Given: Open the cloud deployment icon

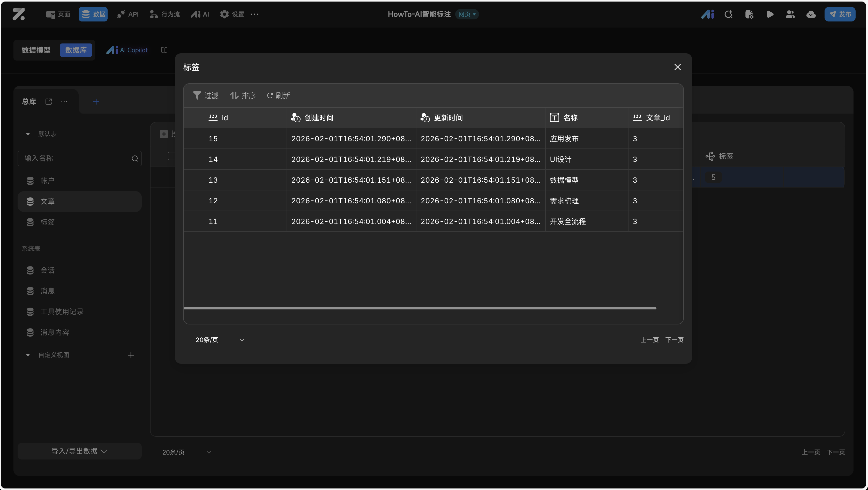Looking at the screenshot, I should tap(811, 14).
